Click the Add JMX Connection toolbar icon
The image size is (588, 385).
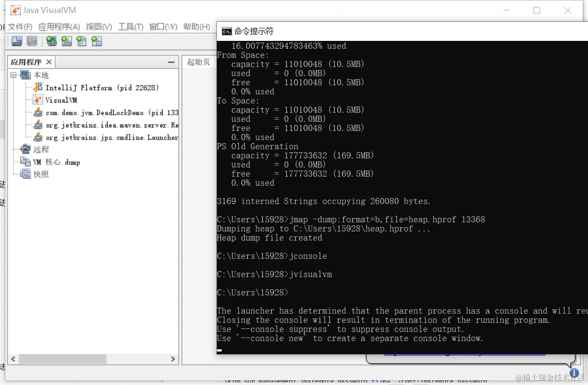(x=67, y=41)
